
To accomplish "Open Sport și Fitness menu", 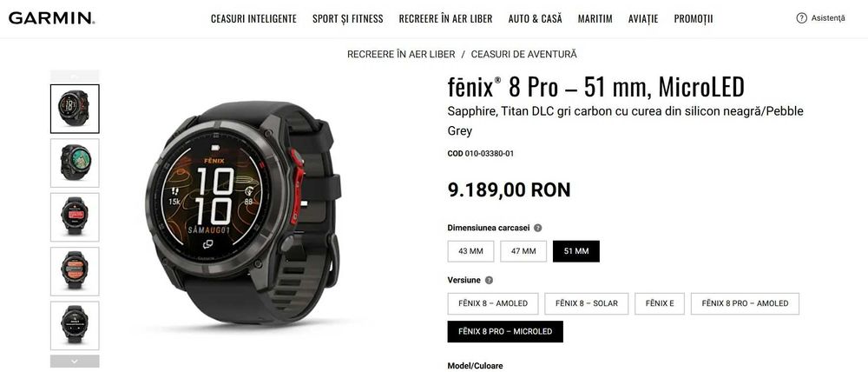I will (x=348, y=19).
